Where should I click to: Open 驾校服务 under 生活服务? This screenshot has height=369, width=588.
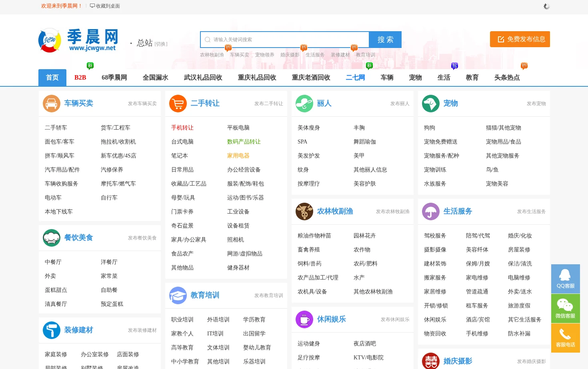pyautogui.click(x=435, y=235)
